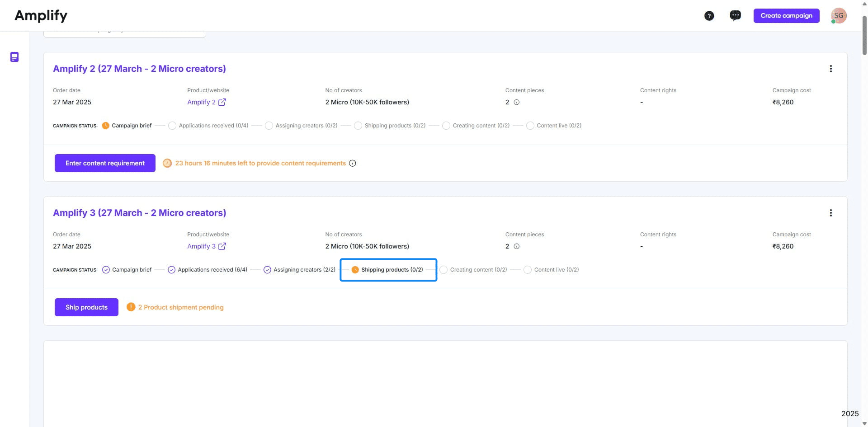Open three-dot menu for Amplify 3 campaign
868x427 pixels.
[830, 213]
